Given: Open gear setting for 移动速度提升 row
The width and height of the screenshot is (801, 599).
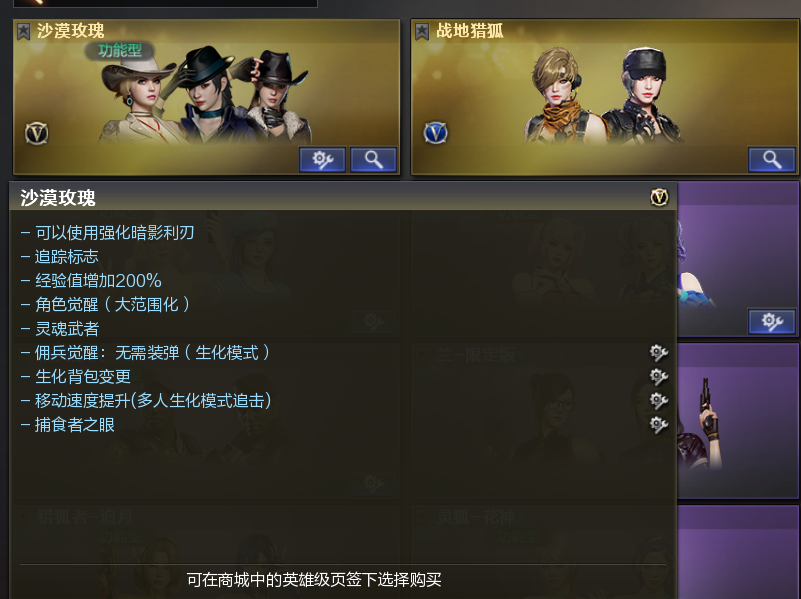Looking at the screenshot, I should [658, 400].
